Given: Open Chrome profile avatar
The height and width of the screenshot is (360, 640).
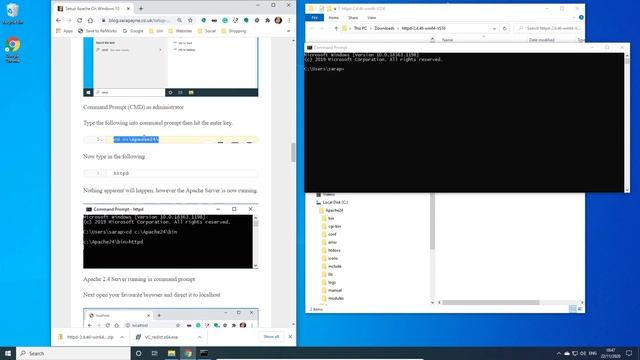Looking at the screenshot, I should [x=278, y=20].
